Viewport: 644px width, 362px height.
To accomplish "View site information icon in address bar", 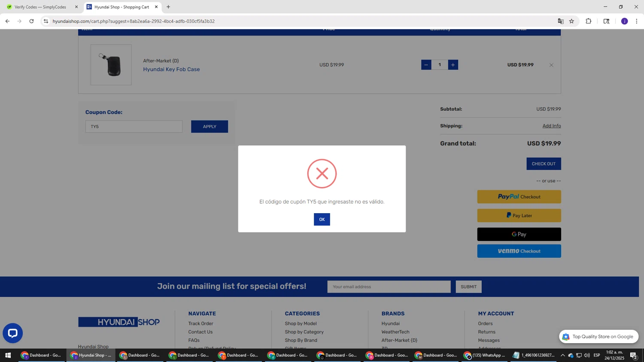I will click(46, 21).
